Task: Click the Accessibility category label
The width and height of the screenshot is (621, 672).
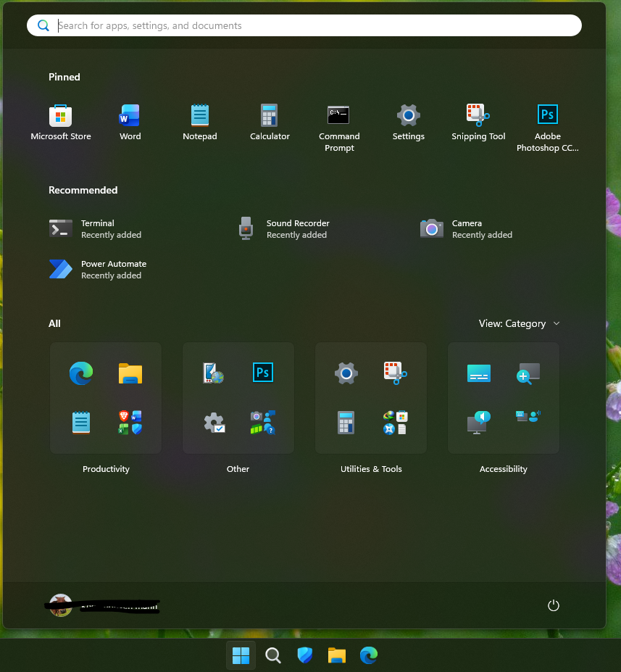Action: (503, 469)
